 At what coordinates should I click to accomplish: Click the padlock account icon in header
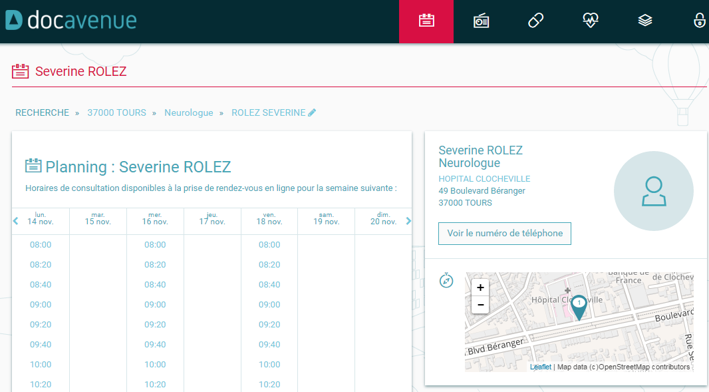coord(700,20)
